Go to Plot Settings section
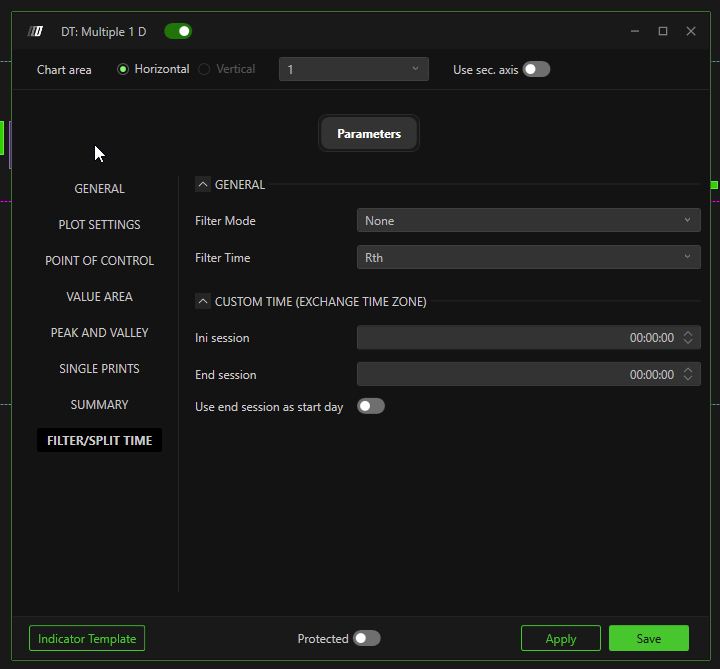 click(99, 225)
